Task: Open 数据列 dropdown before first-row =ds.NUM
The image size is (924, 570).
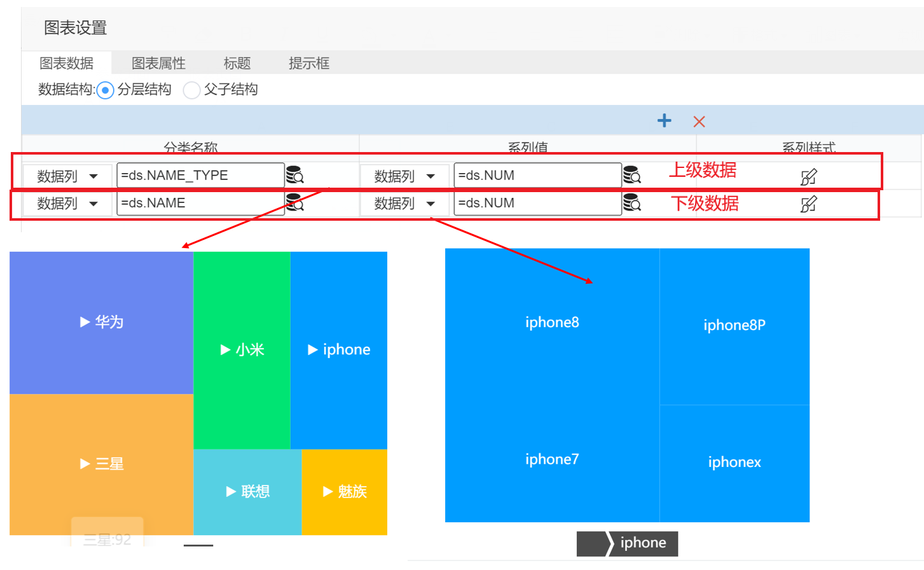Action: pos(404,176)
